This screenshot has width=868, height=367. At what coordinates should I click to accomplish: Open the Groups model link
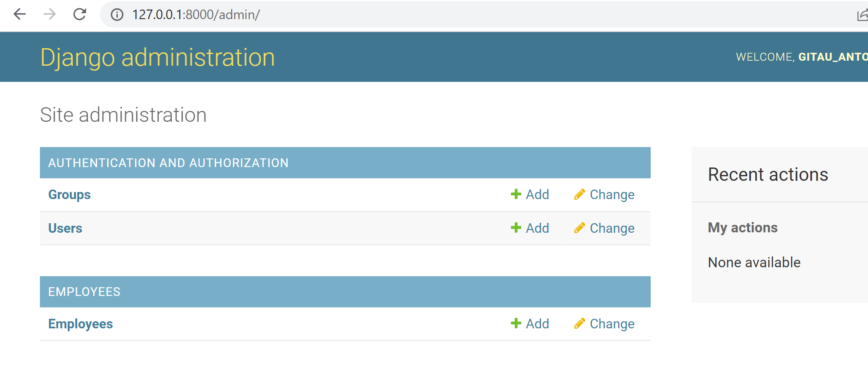pyautogui.click(x=69, y=195)
